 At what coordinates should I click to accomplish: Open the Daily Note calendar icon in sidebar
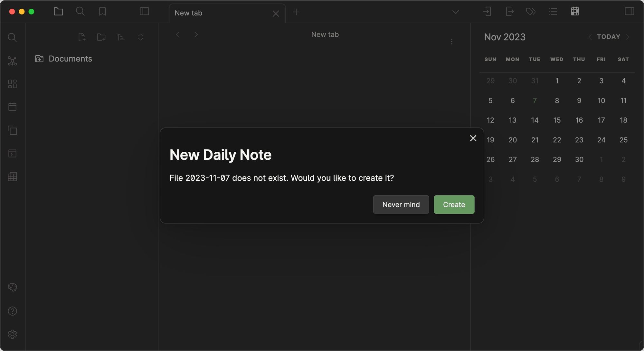12,107
